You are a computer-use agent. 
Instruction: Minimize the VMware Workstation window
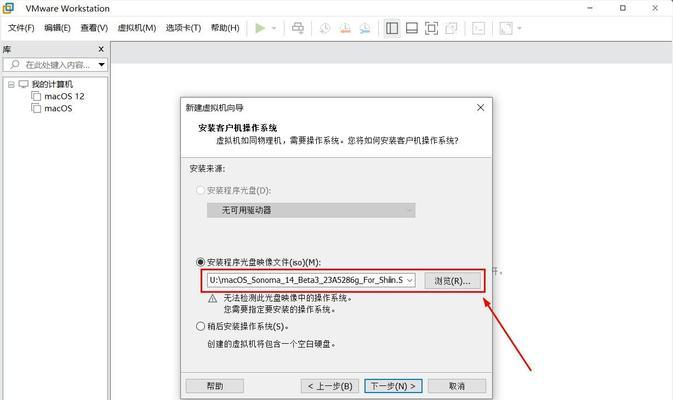point(590,8)
